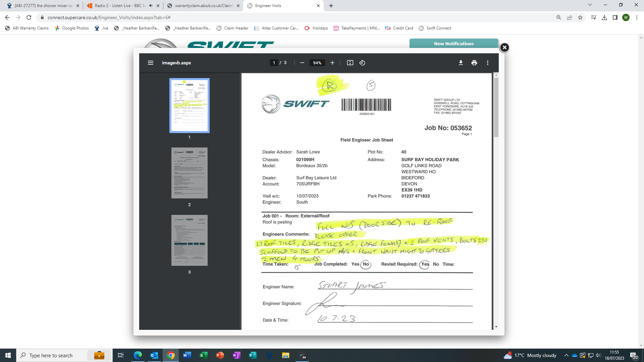Viewport: 644px width, 362px height.
Task: Zoom out using the minus button
Action: click(302, 63)
